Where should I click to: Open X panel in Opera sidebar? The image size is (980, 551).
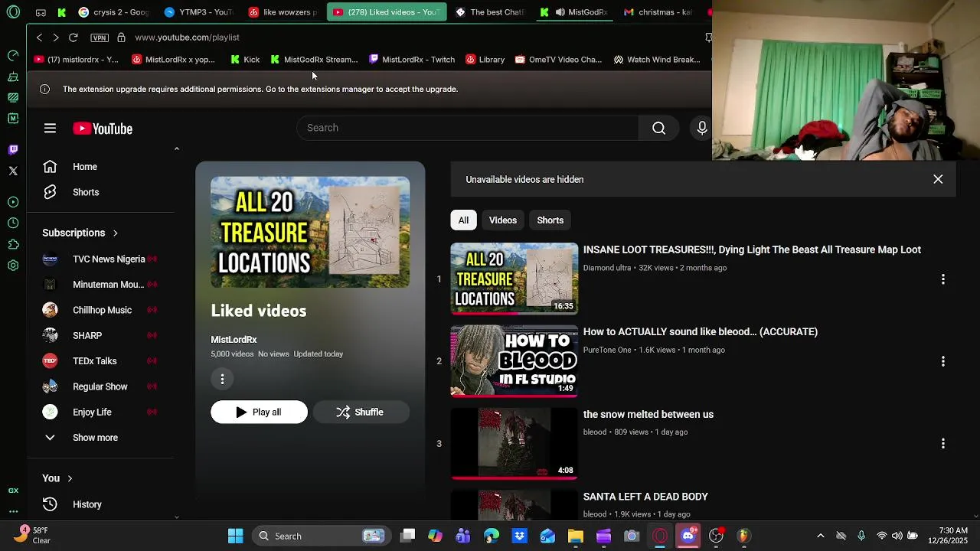(x=13, y=171)
